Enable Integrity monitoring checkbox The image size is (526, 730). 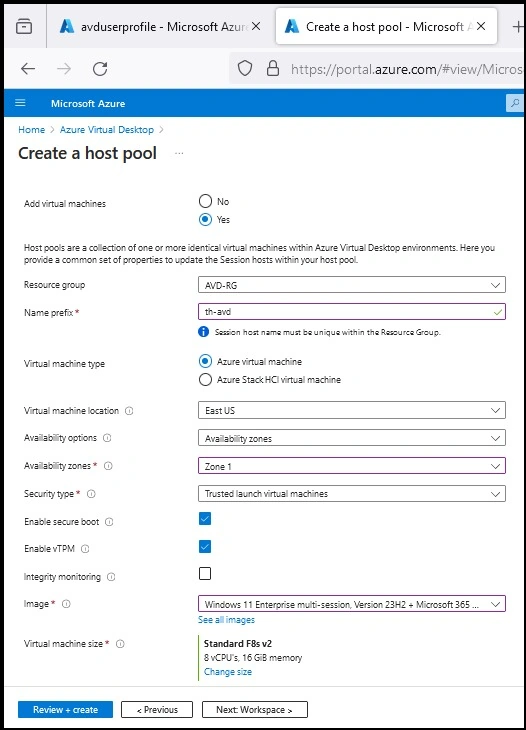[205, 573]
